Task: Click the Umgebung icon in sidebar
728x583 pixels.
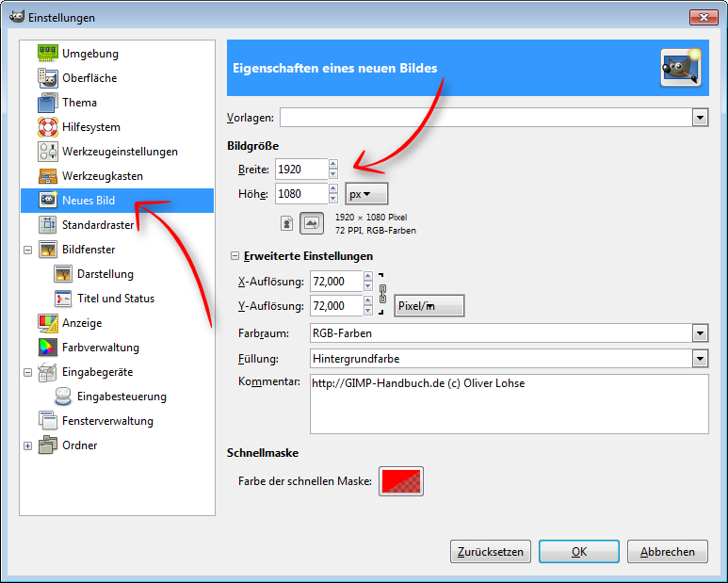Action: coord(48,54)
